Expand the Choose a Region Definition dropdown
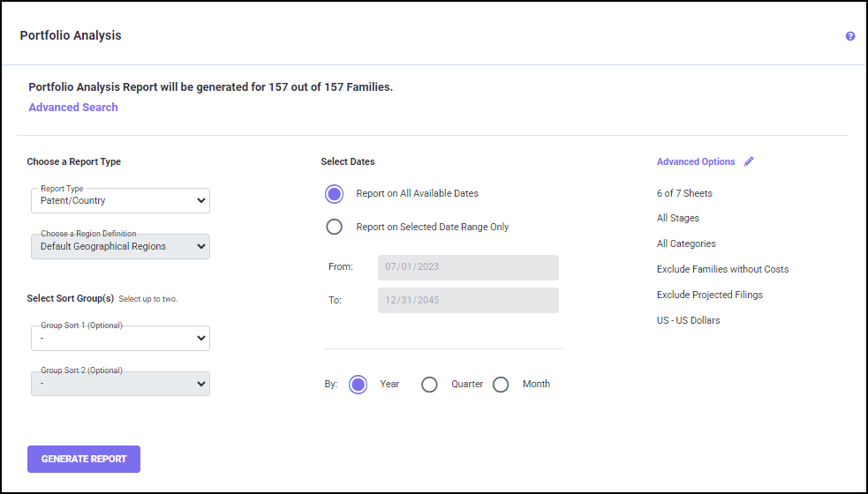 click(120, 247)
